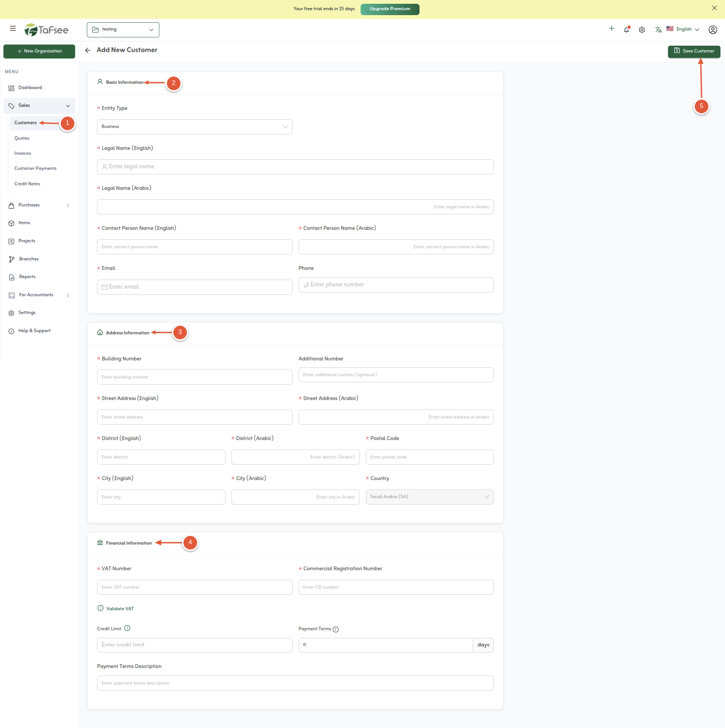This screenshot has width=725, height=728.
Task: Click the Additional Number field
Action: (396, 375)
